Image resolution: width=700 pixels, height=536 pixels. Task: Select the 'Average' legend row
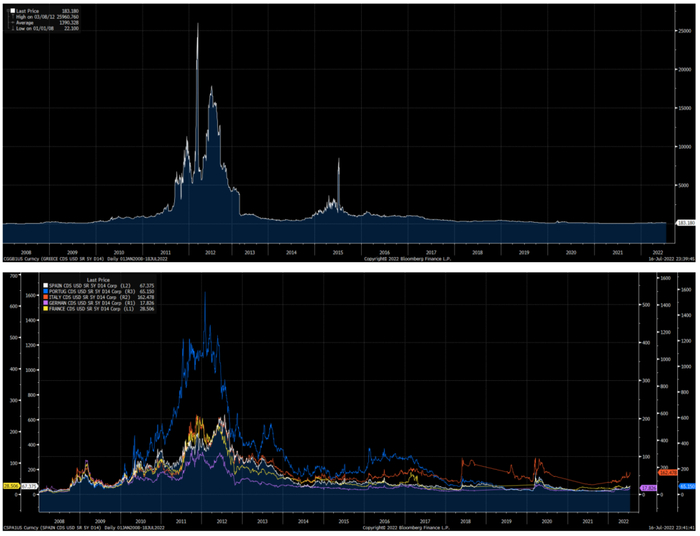tap(45, 22)
